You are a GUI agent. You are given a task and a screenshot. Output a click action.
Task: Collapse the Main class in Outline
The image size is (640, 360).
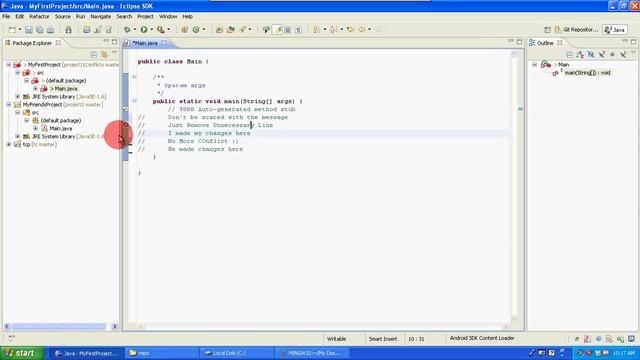[534, 64]
